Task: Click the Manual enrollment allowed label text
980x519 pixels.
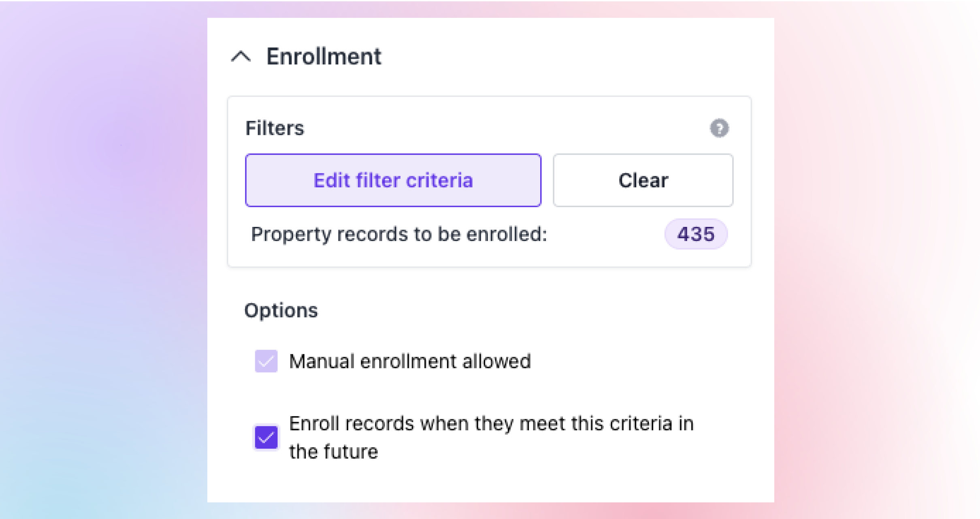Action: 410,361
